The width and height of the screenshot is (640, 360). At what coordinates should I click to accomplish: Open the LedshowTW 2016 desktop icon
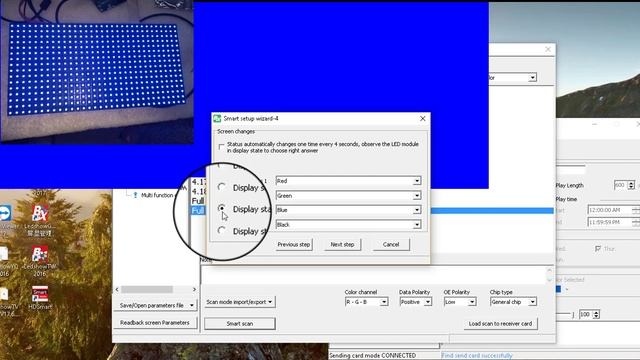click(40, 254)
